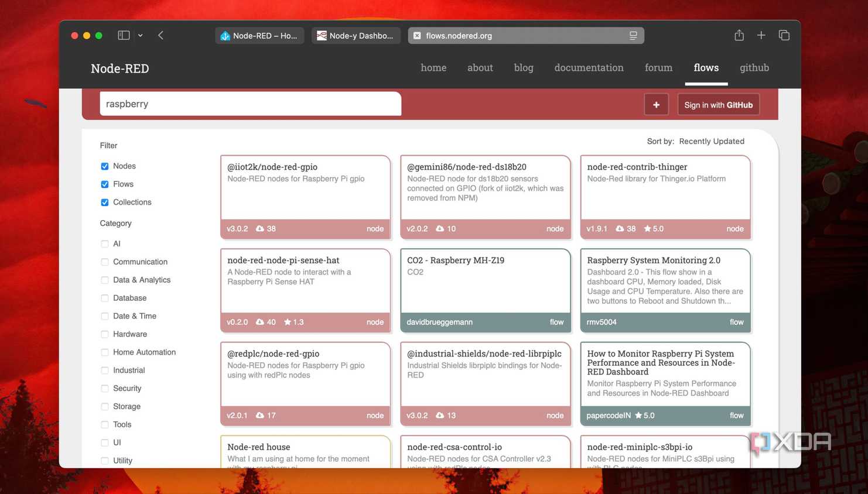Viewport: 868px width, 494px height.
Task: Uncheck the Flows filter checkbox
Action: [105, 184]
